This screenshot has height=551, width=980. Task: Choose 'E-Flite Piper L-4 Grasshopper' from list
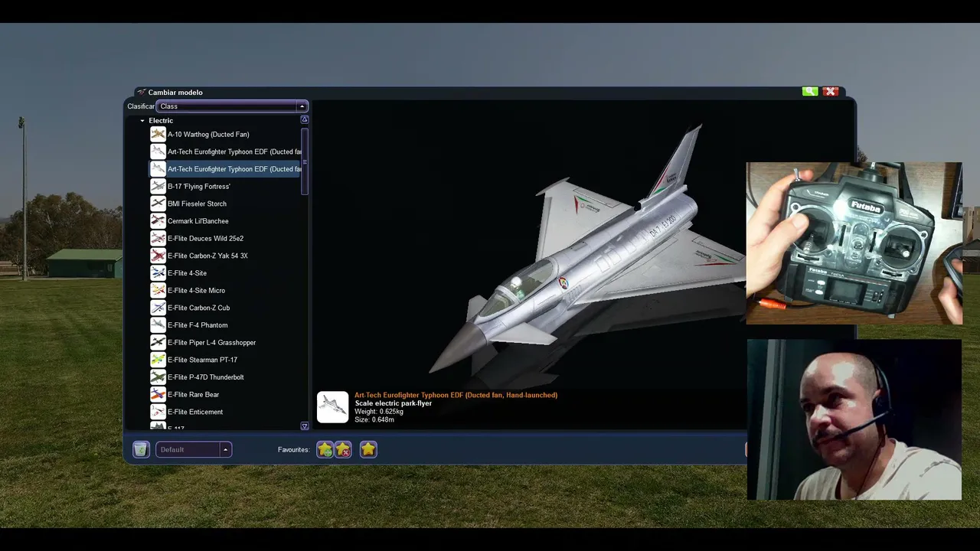(211, 343)
